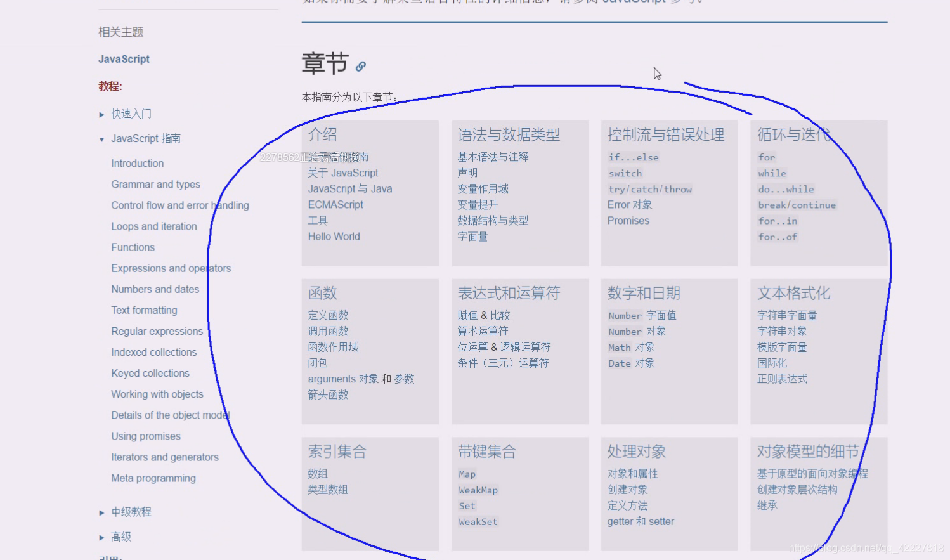This screenshot has width=950, height=560.
Task: Open the 继承 link
Action: [767, 505]
